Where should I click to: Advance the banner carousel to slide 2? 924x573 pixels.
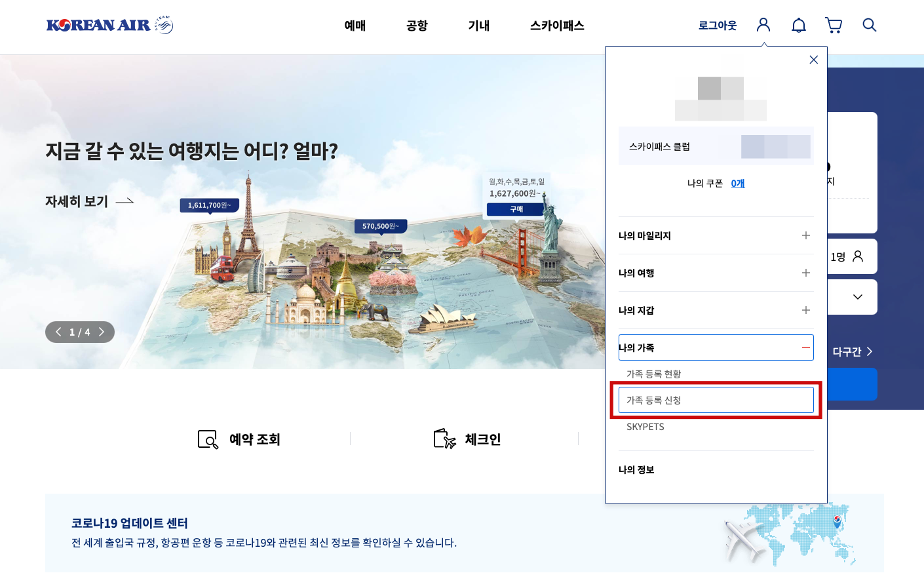pyautogui.click(x=102, y=332)
